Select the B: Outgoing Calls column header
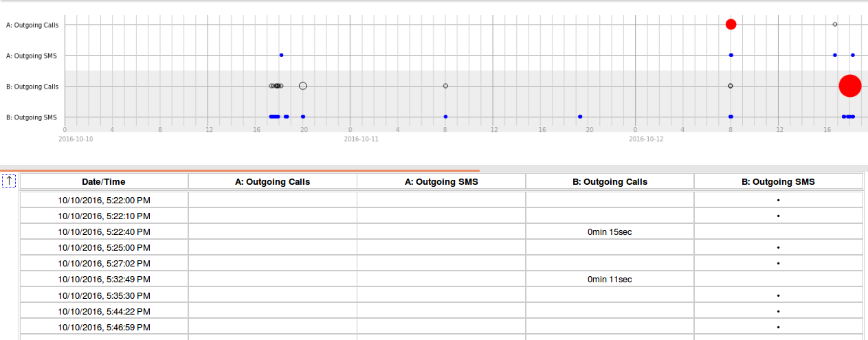 (610, 181)
